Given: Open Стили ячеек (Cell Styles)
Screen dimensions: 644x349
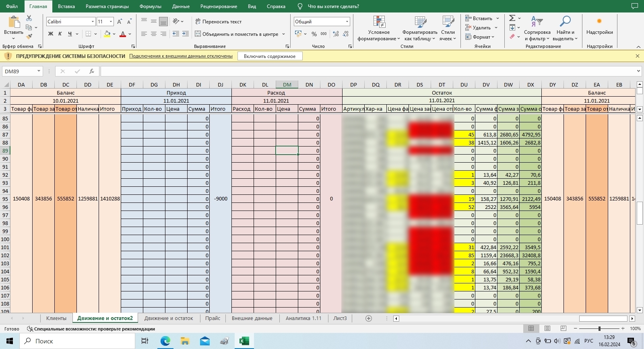Looking at the screenshot, I should tap(448, 29).
